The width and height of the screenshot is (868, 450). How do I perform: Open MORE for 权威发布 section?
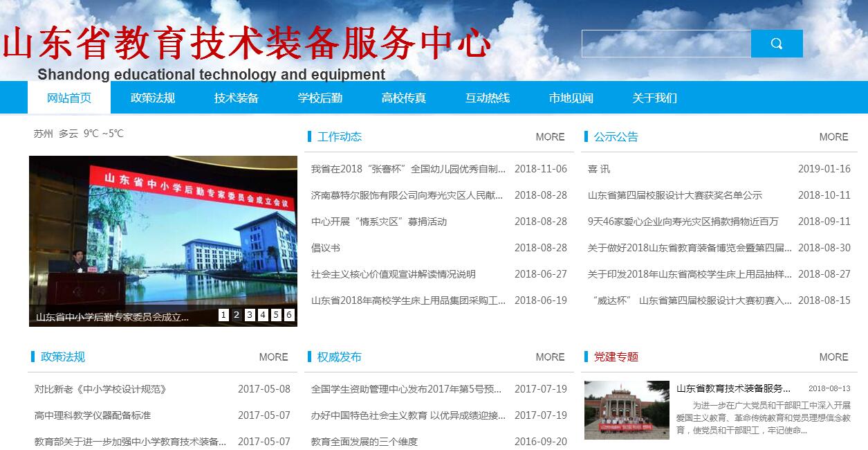[551, 357]
